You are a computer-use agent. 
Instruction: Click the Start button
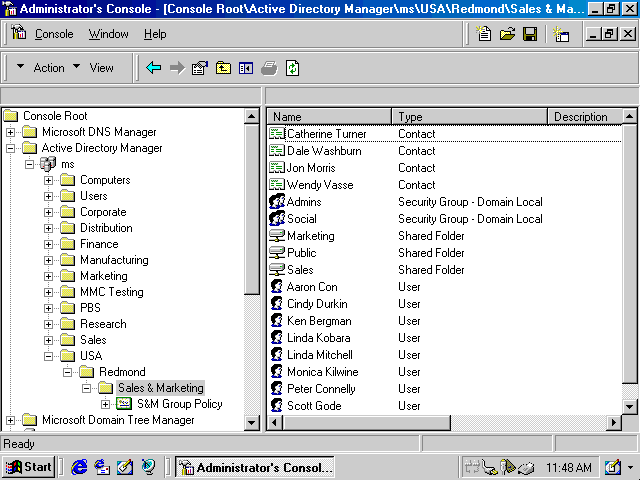point(29,467)
